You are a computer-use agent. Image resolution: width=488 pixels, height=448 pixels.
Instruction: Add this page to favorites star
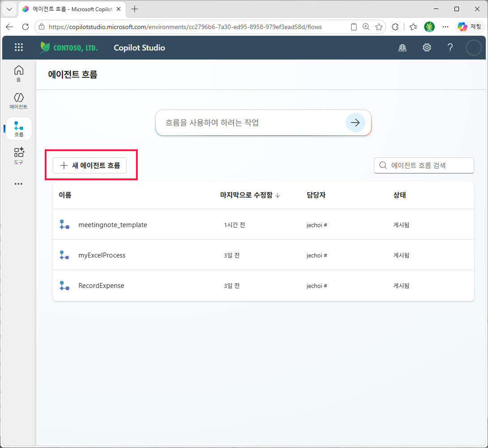[379, 27]
